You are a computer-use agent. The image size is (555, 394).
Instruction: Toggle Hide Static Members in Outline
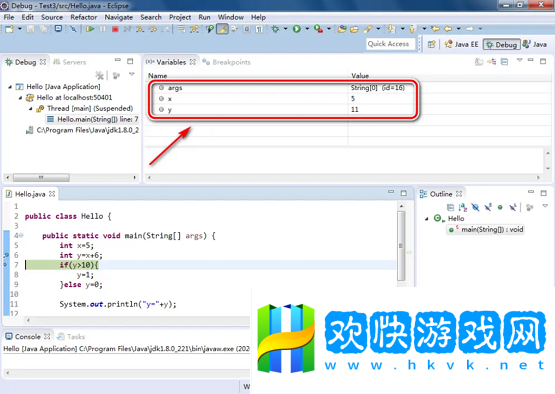[x=488, y=207]
